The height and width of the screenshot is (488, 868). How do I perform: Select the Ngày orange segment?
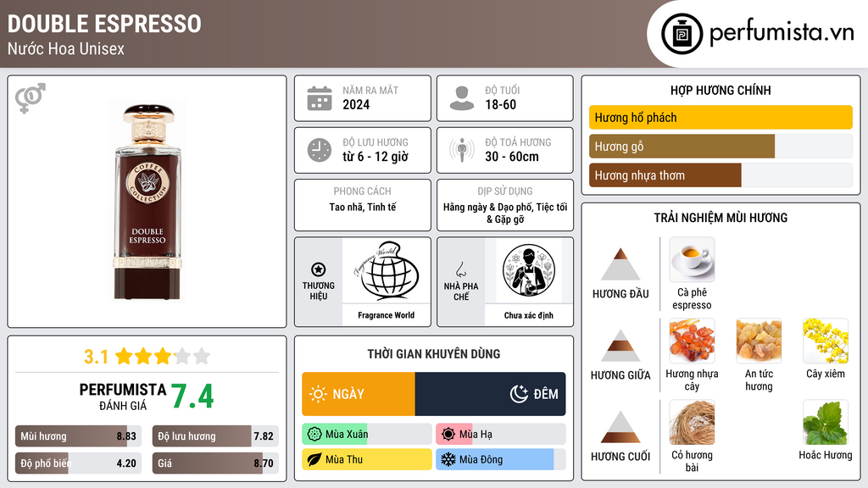[359, 394]
